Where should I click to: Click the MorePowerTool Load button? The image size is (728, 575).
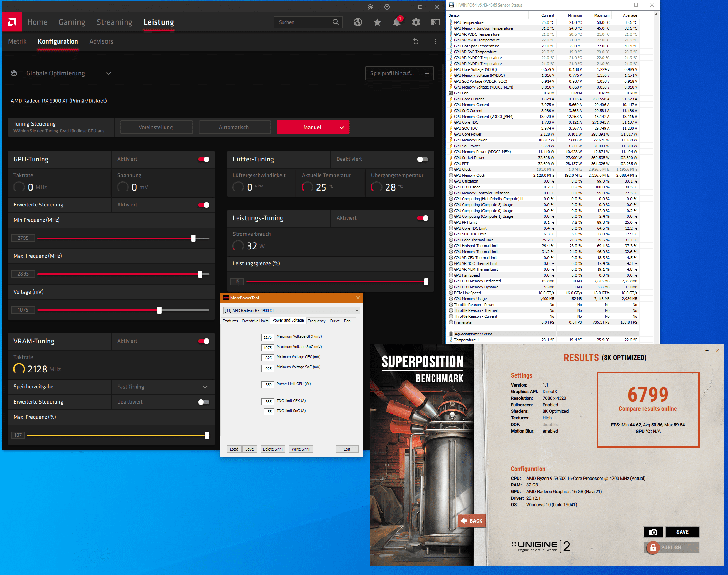(234, 449)
